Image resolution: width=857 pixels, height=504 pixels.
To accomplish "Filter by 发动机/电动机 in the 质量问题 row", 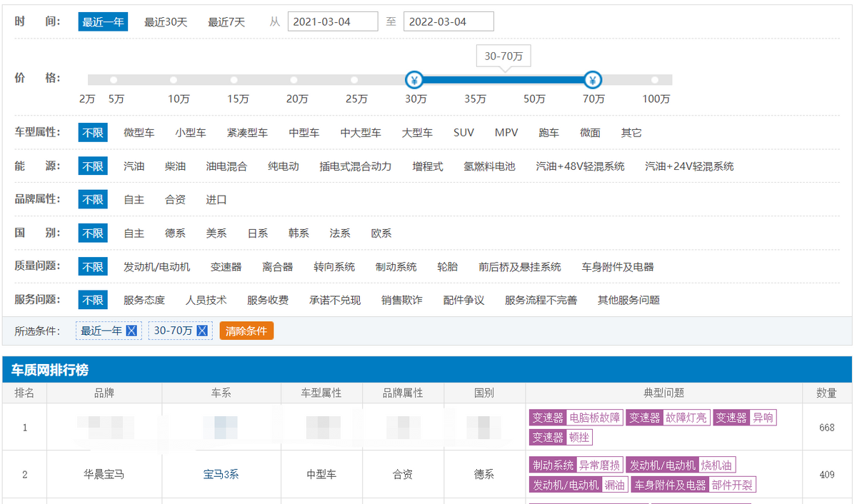I will pos(157,267).
